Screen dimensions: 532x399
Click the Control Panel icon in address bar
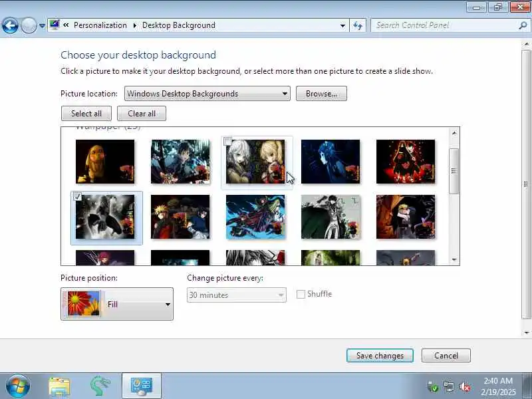(55, 25)
